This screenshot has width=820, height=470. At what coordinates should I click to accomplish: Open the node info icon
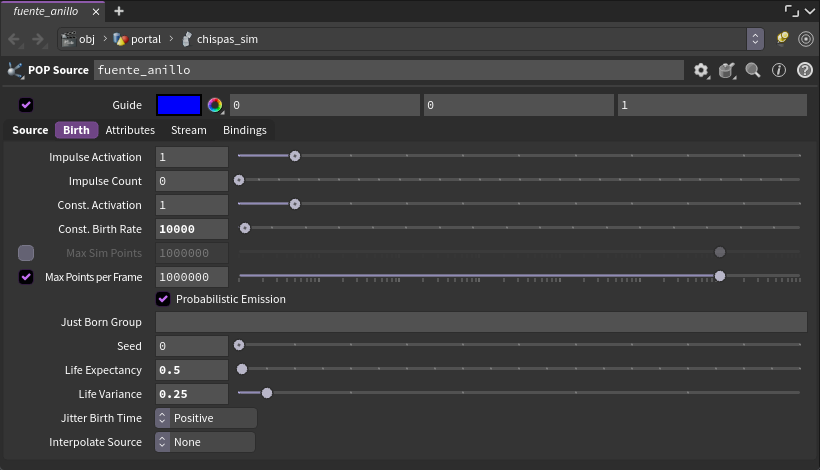click(779, 70)
